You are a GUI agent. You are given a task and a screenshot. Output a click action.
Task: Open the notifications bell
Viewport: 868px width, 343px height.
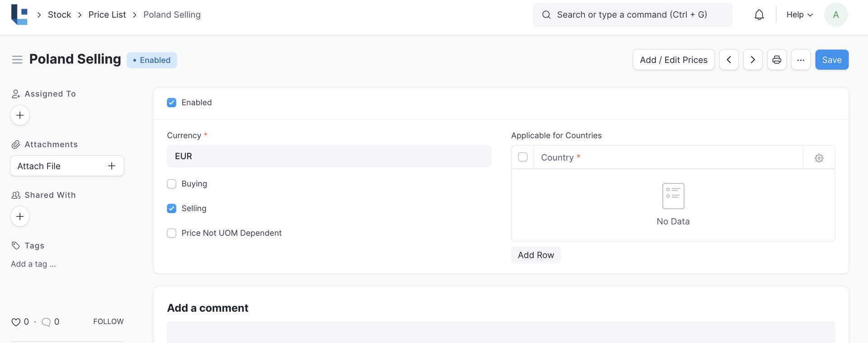pyautogui.click(x=759, y=15)
